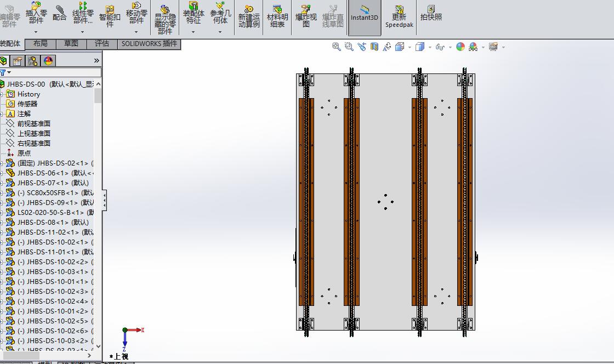Click the red X axis of the triad

(x=135, y=330)
